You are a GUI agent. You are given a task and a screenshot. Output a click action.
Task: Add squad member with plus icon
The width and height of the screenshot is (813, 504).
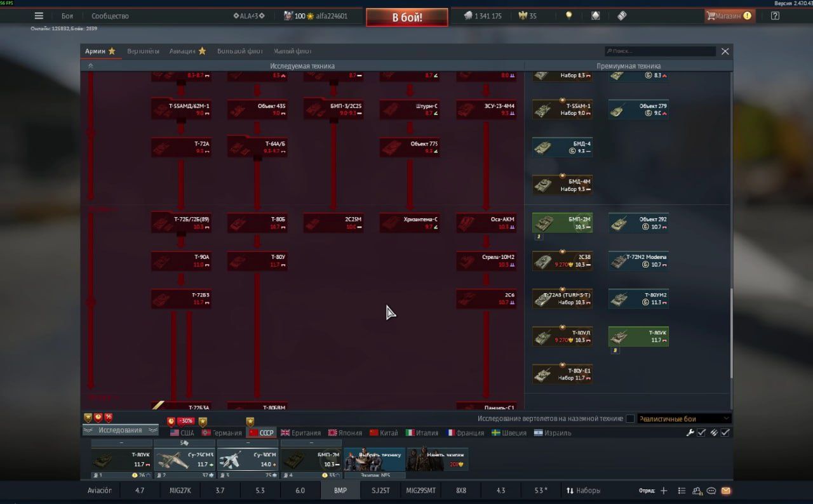pos(664,491)
